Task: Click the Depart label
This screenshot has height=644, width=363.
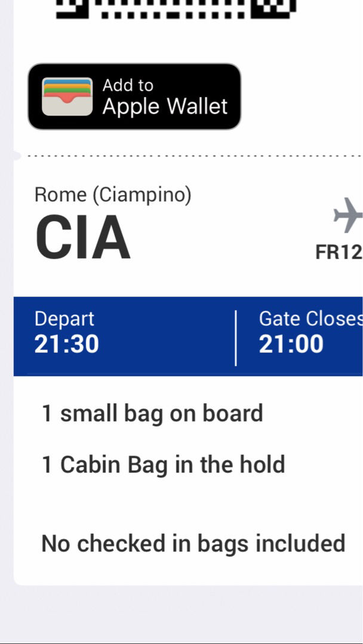Action: click(x=64, y=318)
